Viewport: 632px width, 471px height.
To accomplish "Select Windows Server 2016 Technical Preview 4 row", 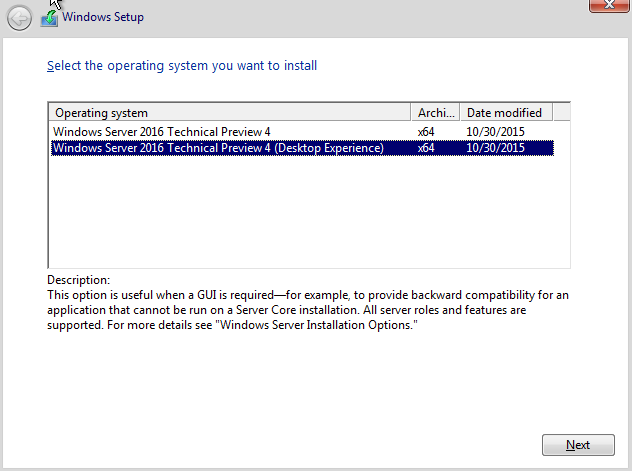I will point(302,132).
